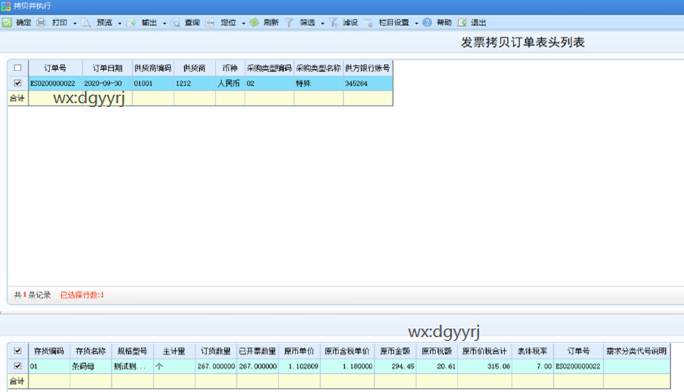Image resolution: width=684 pixels, height=392 pixels.
Task: Click the app icon in the title bar
Action: (6, 6)
